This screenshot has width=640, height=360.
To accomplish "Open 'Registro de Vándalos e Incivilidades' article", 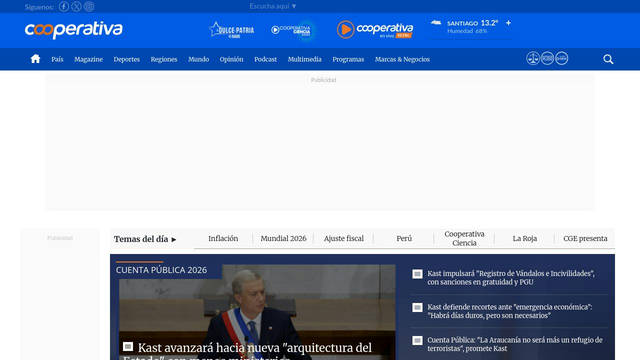I will (511, 278).
